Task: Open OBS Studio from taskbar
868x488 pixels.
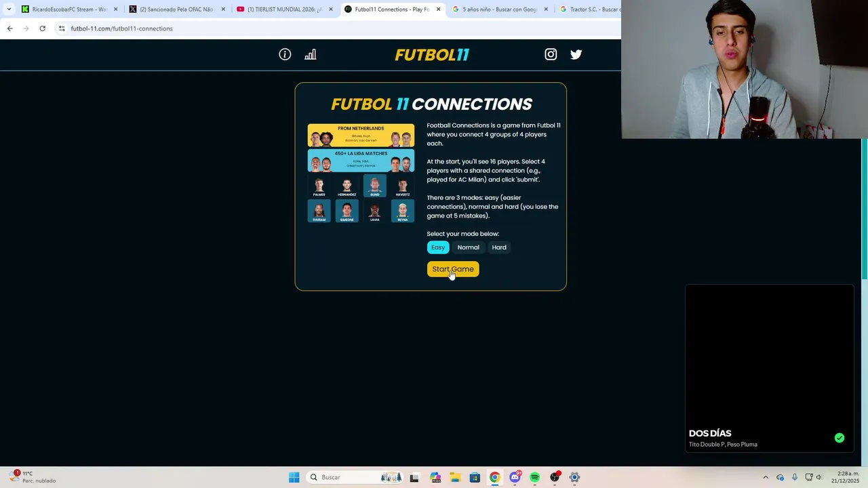Action: tap(555, 477)
